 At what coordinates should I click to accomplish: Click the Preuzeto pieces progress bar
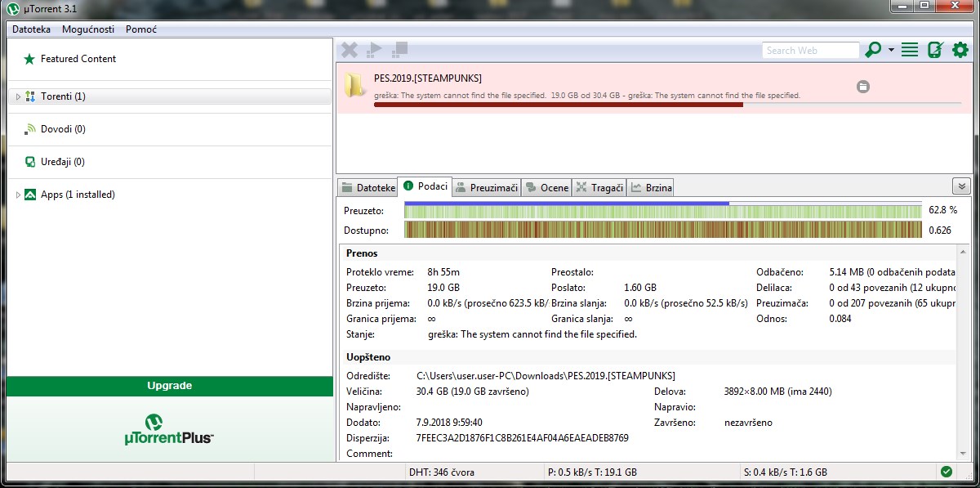663,211
